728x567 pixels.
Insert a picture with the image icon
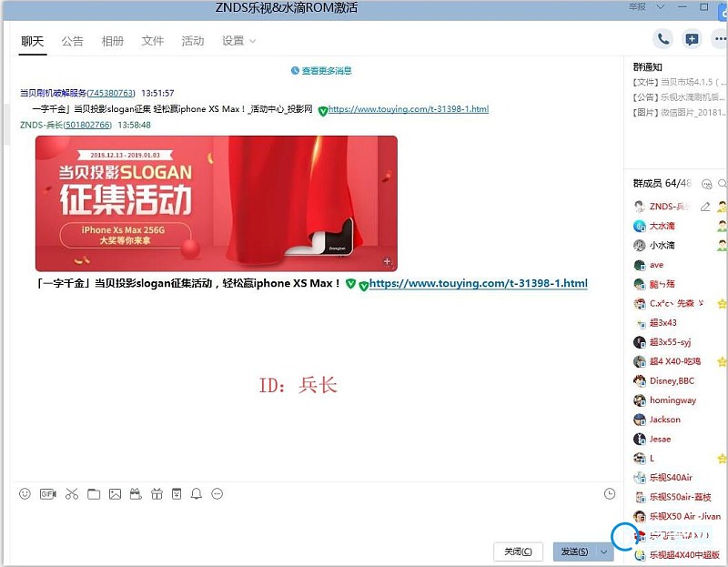(x=116, y=494)
